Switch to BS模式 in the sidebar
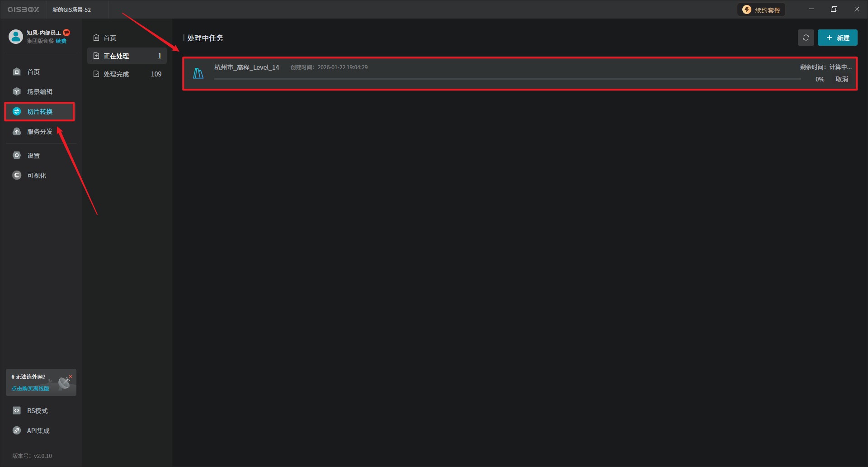Image resolution: width=868 pixels, height=467 pixels. coord(37,411)
